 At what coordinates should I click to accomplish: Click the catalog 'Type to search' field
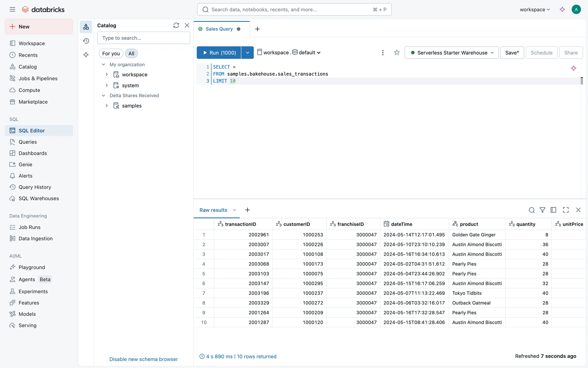[x=143, y=38]
